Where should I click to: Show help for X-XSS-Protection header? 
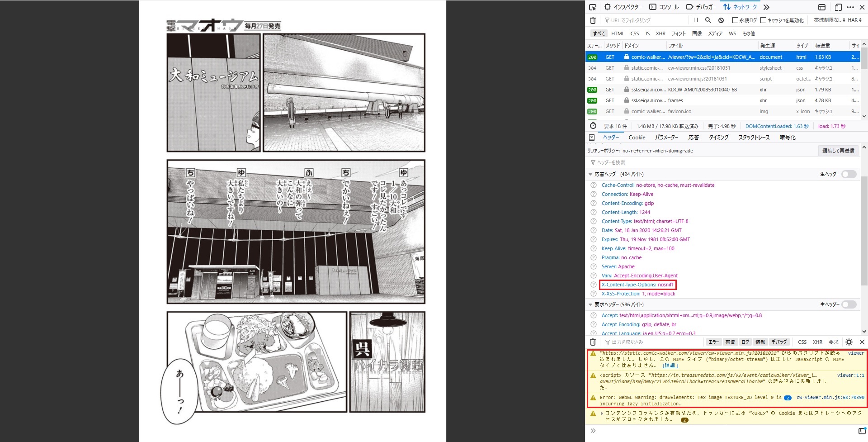point(594,294)
